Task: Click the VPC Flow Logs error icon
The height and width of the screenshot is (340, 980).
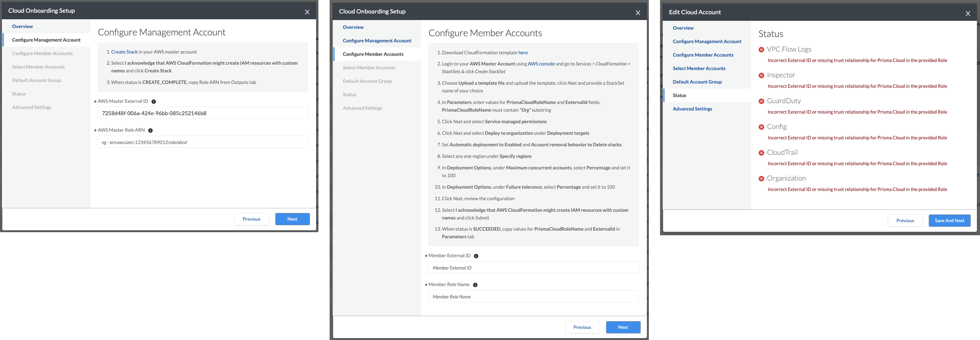Action: click(x=761, y=50)
